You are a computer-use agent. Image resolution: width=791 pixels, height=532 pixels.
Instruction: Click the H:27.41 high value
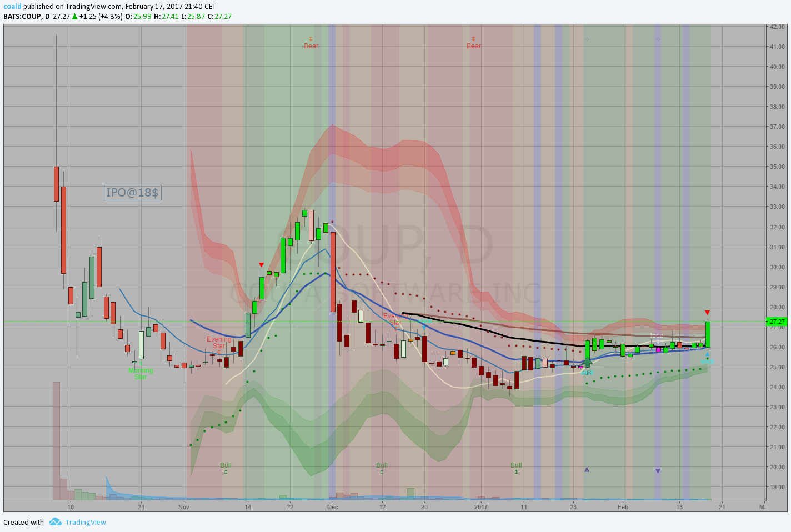coord(166,17)
